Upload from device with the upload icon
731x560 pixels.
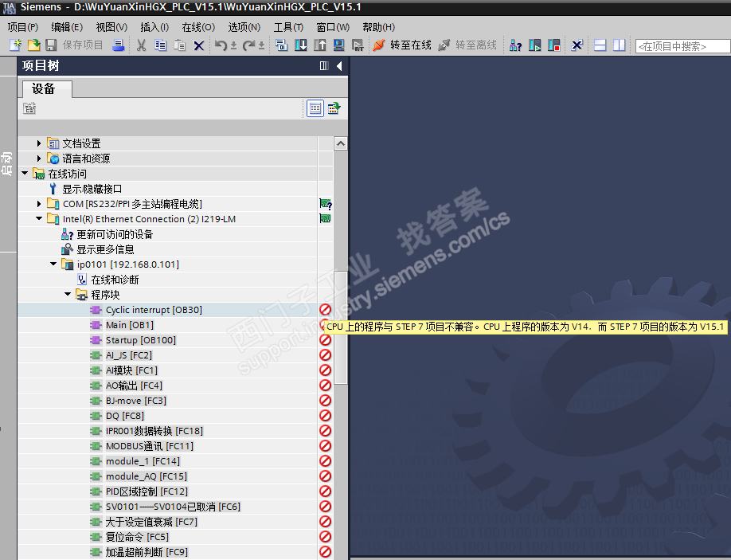click(320, 45)
